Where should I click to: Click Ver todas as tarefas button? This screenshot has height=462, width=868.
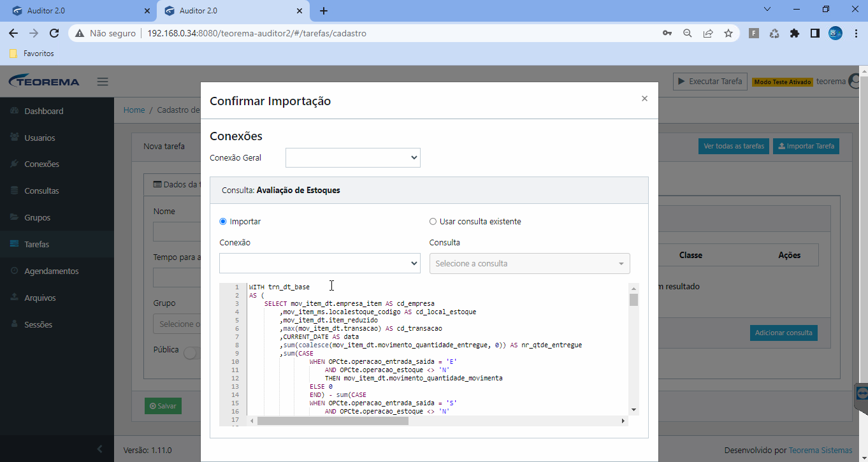[734, 146]
